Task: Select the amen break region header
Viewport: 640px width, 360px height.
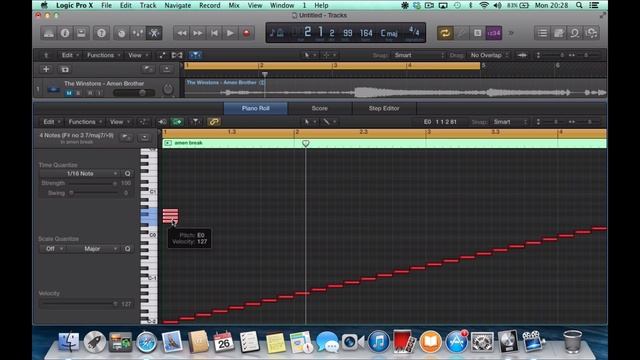Action: coord(384,143)
